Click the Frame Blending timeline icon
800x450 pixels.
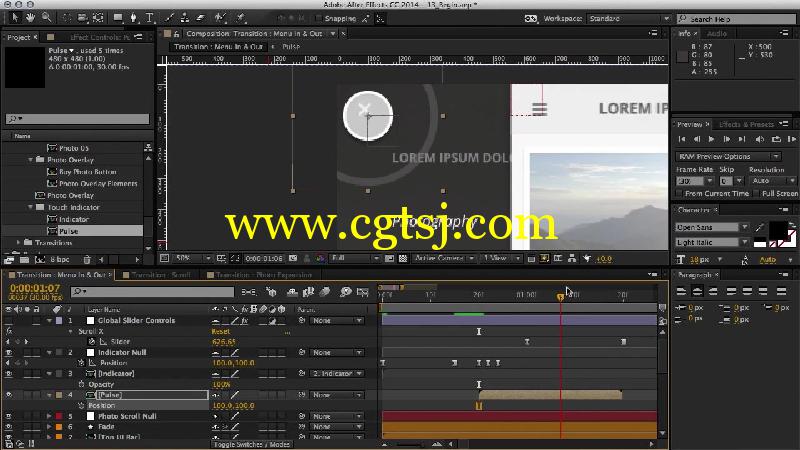308,292
